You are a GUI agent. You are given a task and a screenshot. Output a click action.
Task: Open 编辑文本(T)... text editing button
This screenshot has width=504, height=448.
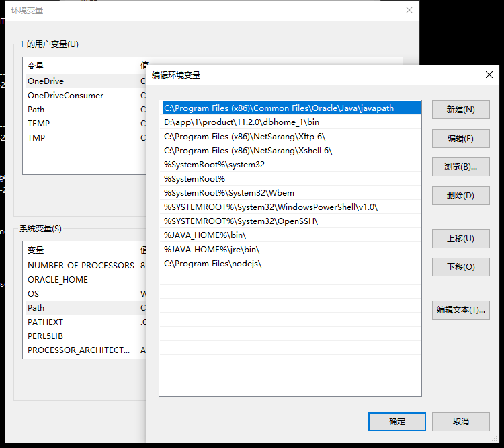coord(460,310)
